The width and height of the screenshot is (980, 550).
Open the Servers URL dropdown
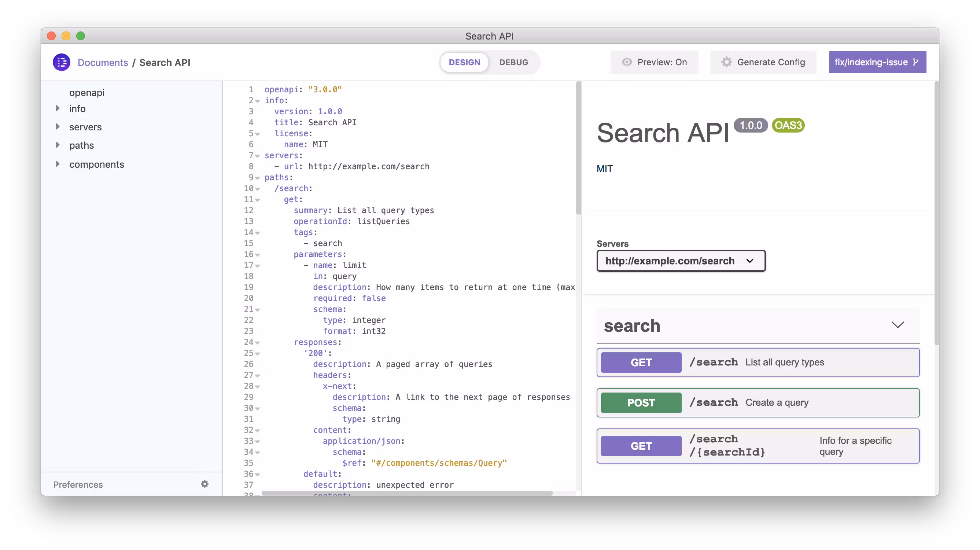681,261
